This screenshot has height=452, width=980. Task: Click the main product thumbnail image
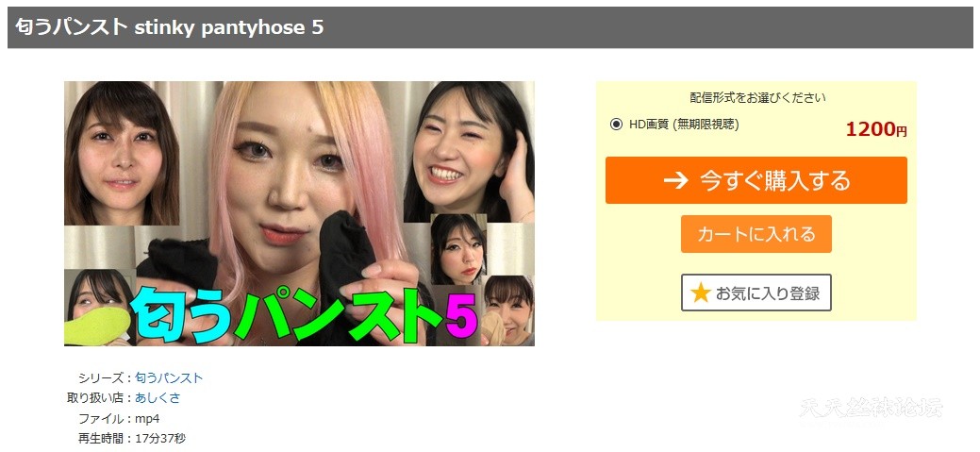tap(299, 213)
